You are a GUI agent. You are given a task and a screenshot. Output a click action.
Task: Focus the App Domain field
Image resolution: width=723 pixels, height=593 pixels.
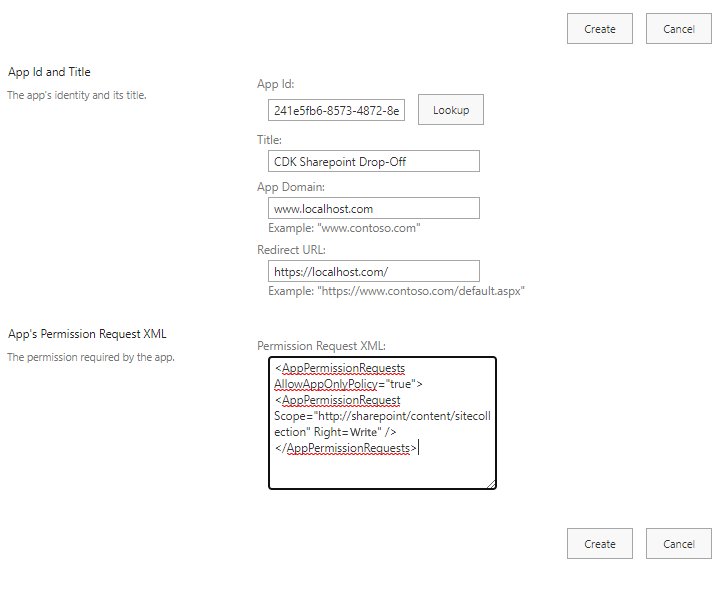click(x=373, y=208)
